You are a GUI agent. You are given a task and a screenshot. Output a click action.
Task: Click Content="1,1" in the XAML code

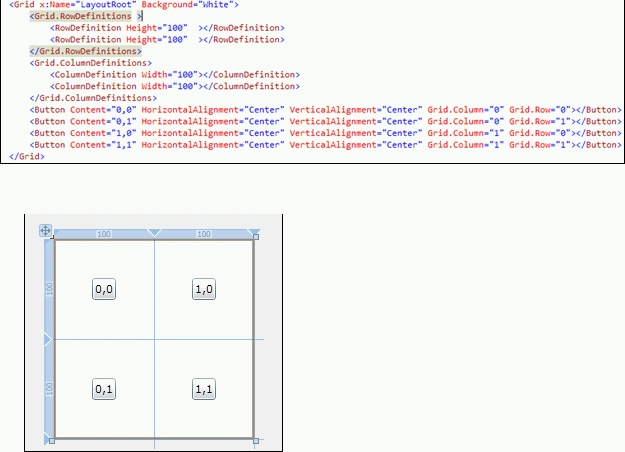(103, 145)
